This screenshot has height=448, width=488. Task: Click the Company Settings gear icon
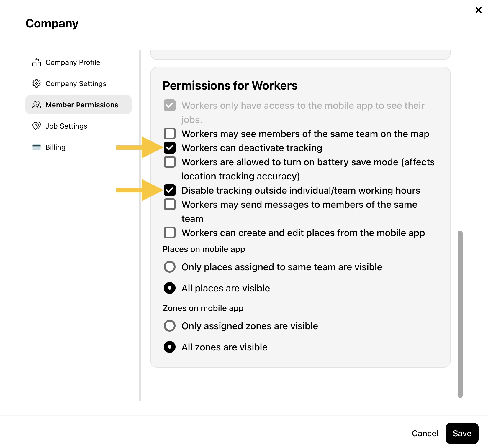pos(37,84)
